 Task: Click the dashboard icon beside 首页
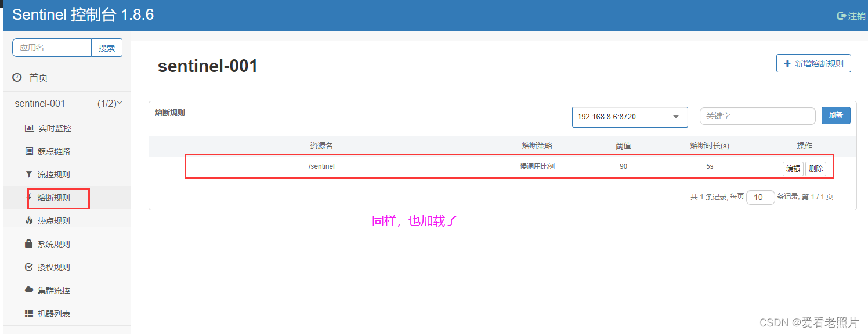[17, 77]
